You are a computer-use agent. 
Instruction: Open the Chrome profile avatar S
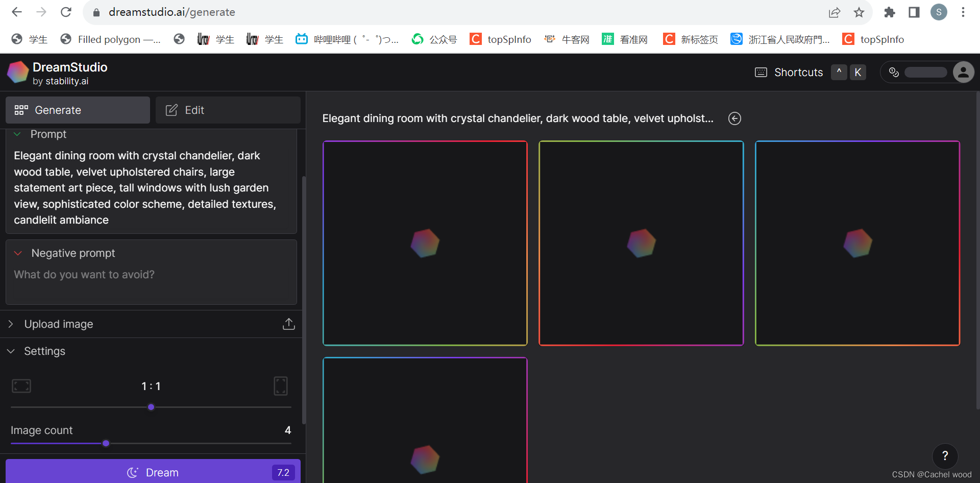pyautogui.click(x=939, y=12)
